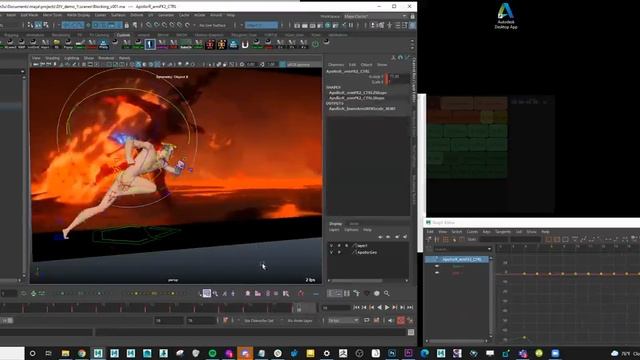640x360 pixels.
Task: Select the highlighted control node in Graph Editor outliner
Action: (x=457, y=259)
